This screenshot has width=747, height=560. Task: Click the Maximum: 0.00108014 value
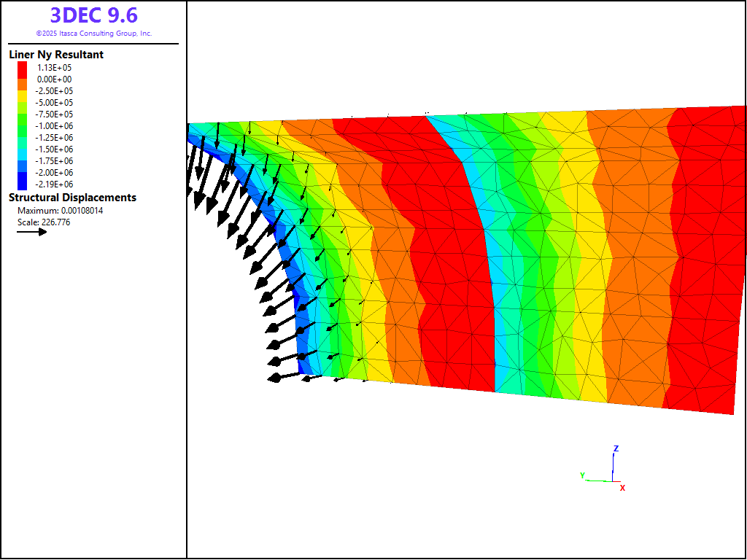point(61,211)
